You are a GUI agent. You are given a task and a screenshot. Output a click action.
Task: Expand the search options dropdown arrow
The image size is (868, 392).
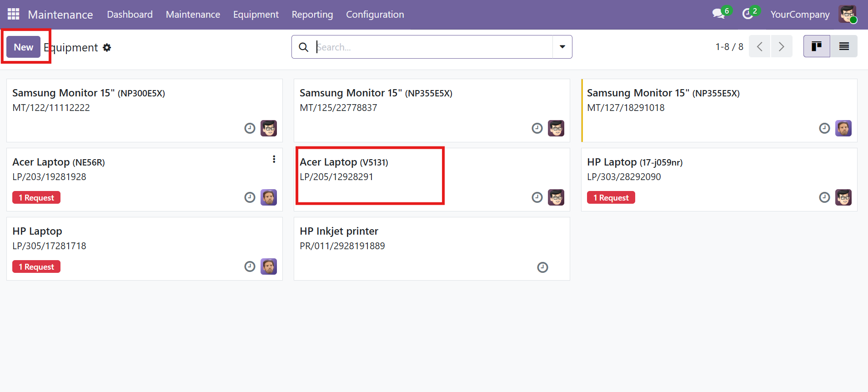point(562,47)
